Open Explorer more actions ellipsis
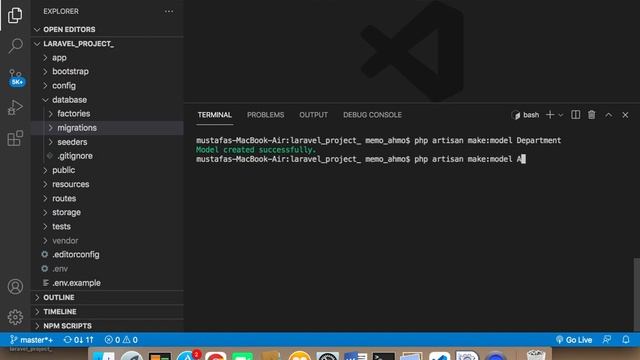 tap(169, 11)
